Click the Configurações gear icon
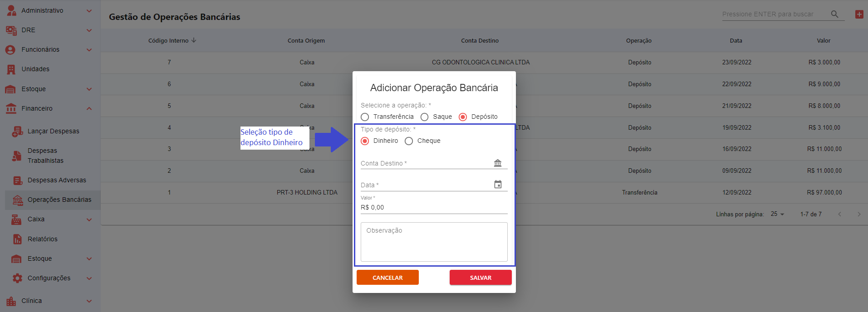This screenshot has height=312, width=868. (x=17, y=278)
